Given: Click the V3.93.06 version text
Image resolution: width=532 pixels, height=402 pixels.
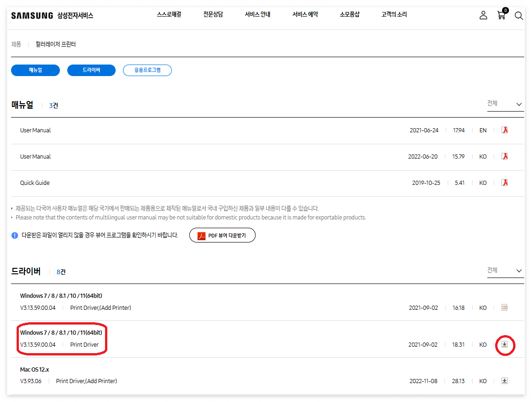Looking at the screenshot, I should [x=30, y=381].
